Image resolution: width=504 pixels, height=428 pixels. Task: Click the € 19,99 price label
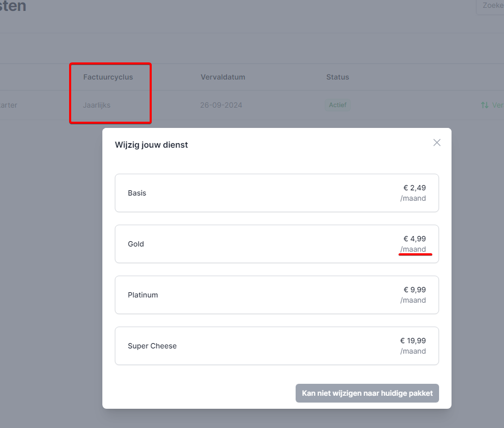[413, 341]
